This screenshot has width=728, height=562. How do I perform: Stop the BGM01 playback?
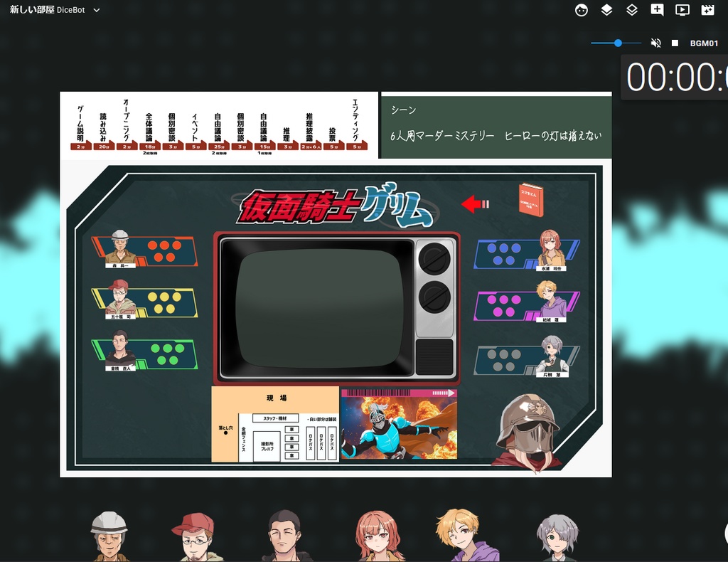point(674,43)
